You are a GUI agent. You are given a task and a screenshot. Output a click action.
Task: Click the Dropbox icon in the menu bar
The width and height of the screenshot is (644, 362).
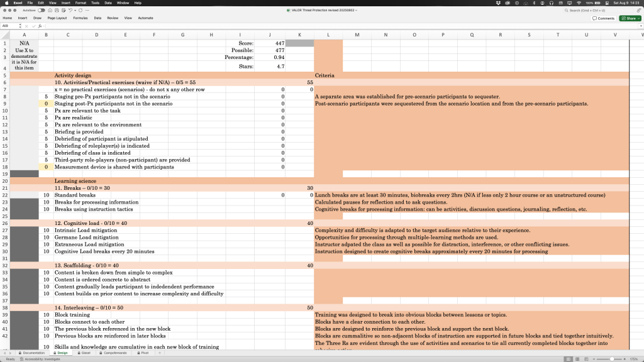[x=498, y=3]
